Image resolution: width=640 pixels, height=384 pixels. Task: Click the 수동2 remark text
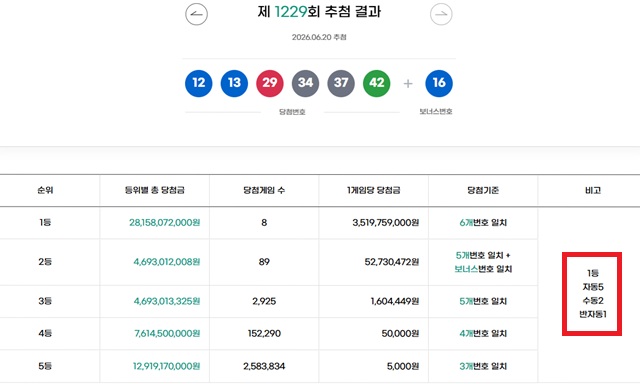pyautogui.click(x=593, y=301)
